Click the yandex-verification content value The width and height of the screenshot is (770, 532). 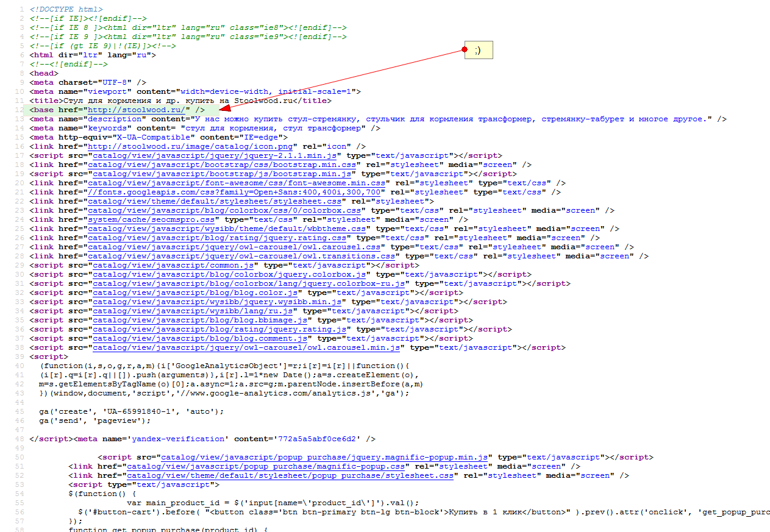pos(317,439)
